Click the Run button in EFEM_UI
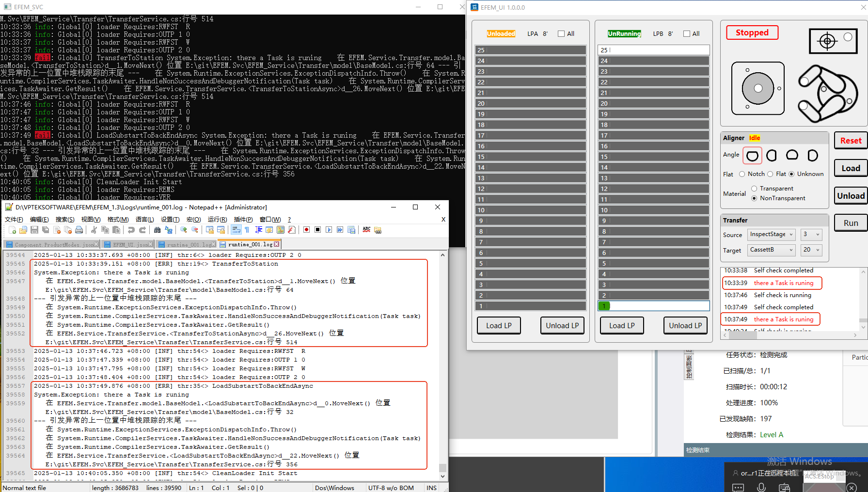This screenshot has height=492, width=868. tap(851, 223)
